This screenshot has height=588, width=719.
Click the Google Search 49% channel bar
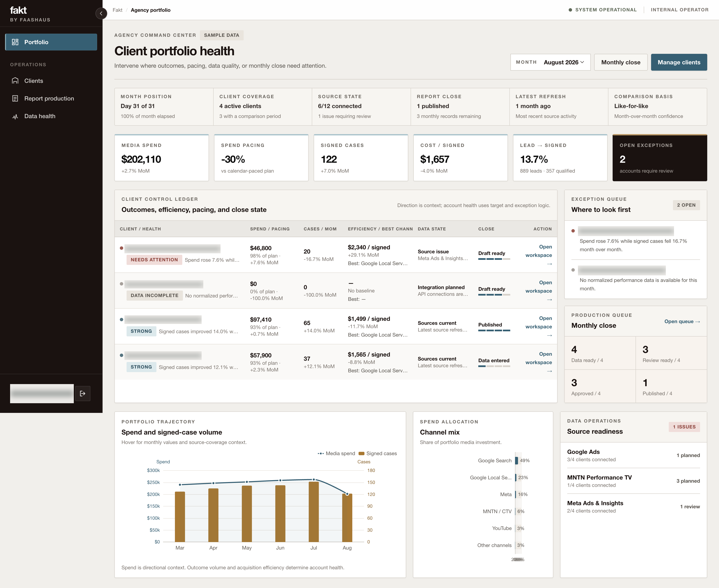pos(517,461)
